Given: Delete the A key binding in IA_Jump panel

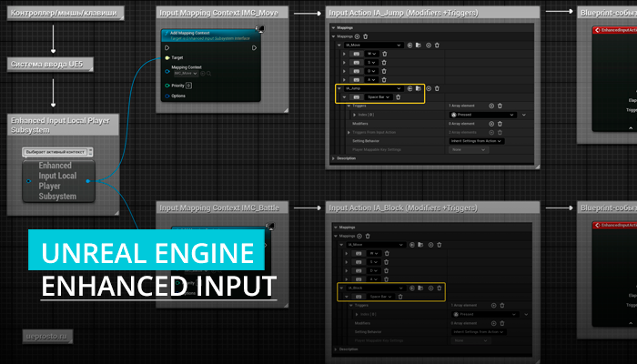Looking at the screenshot, I should (x=384, y=80).
